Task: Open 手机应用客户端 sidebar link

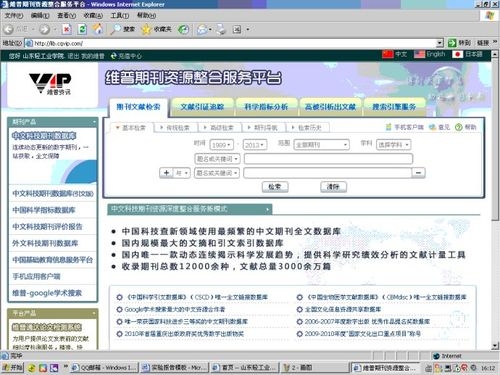Action: pos(36,276)
